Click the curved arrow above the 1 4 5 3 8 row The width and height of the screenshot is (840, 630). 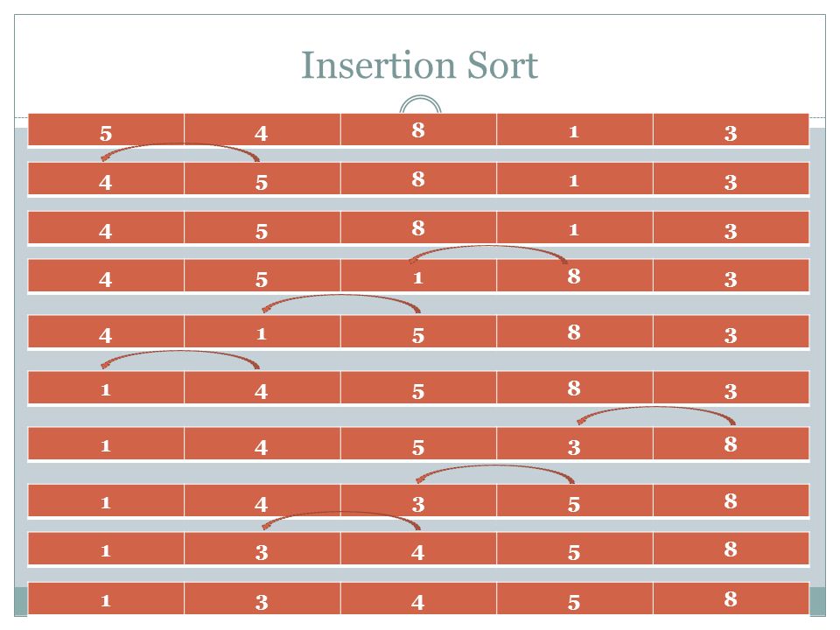pyautogui.click(x=656, y=416)
